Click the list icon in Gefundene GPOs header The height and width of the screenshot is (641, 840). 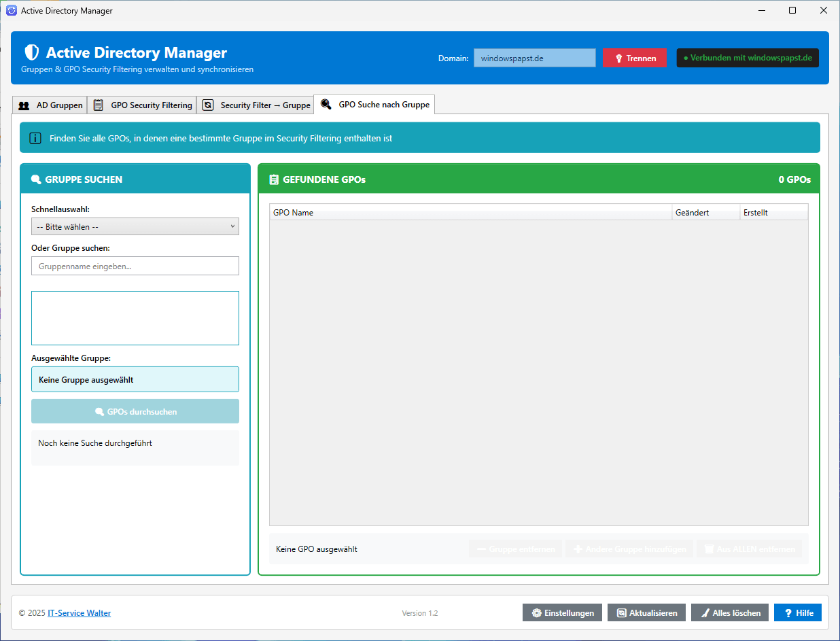(x=274, y=179)
